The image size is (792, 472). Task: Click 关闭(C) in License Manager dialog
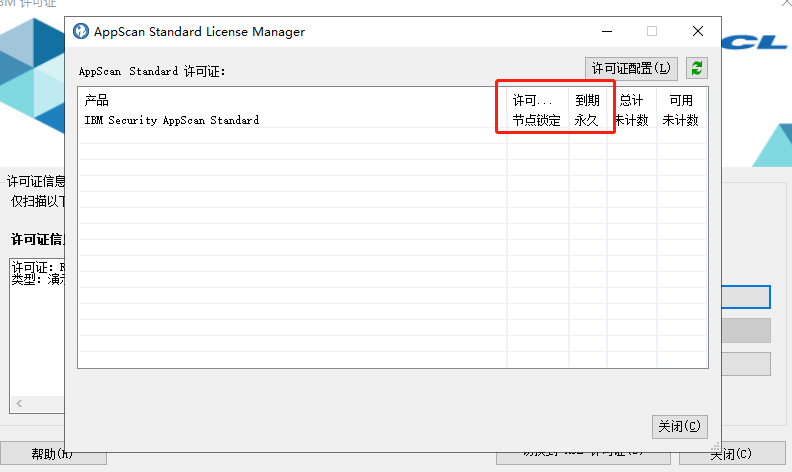click(679, 427)
